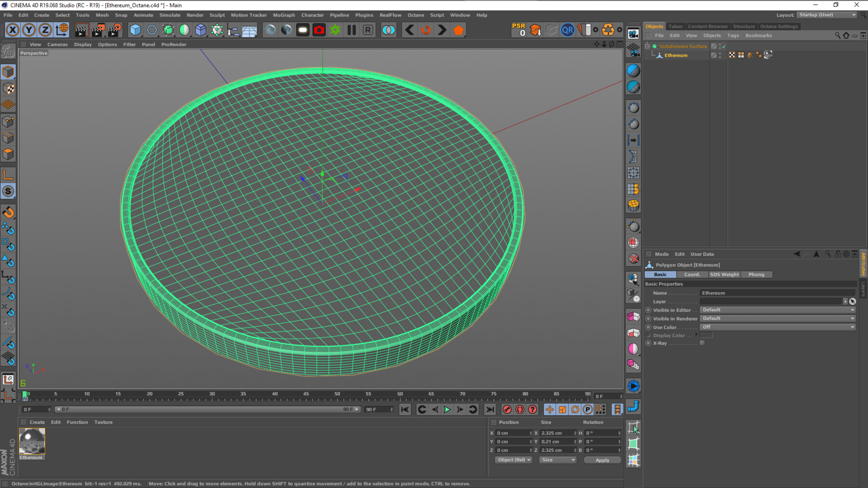Viewport: 868px width, 488px height.
Task: Toggle the X-Ray checkbox in Basic Properties
Action: click(x=702, y=343)
